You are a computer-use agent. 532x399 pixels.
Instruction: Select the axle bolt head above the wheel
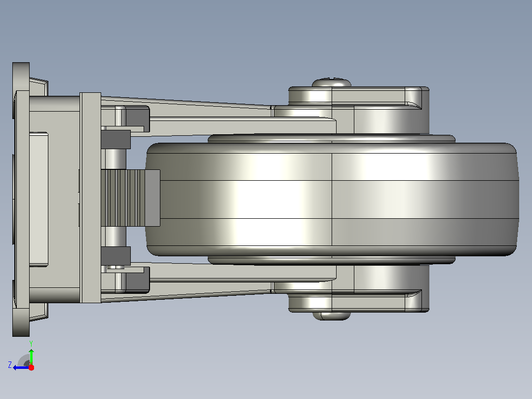click(x=332, y=82)
